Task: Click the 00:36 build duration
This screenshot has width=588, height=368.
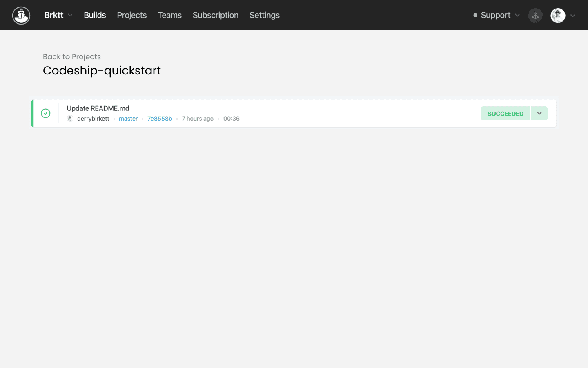Action: click(232, 119)
